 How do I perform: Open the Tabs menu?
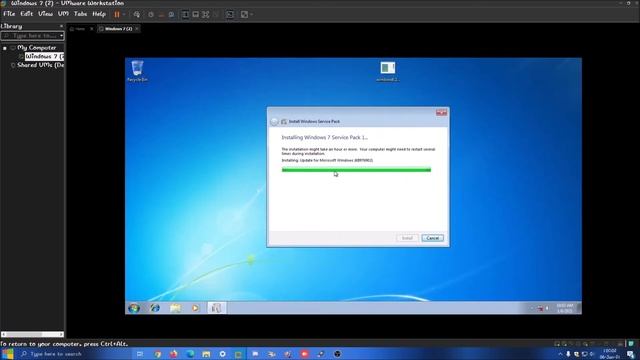80,13
